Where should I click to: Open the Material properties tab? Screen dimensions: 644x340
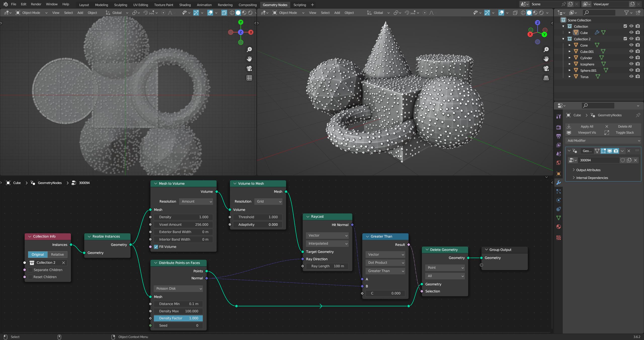click(558, 227)
